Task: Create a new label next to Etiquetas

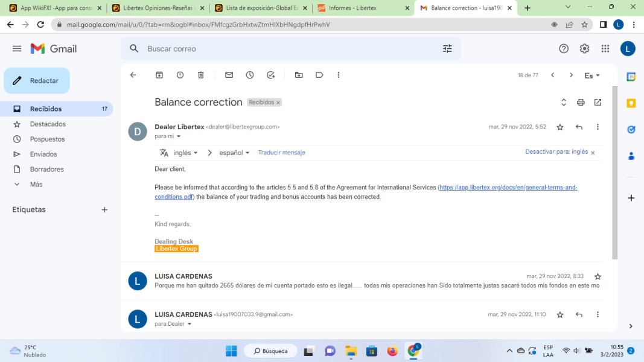Action: (x=104, y=210)
